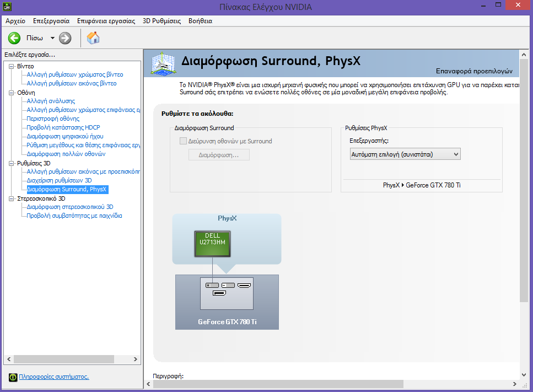Image resolution: width=533 pixels, height=392 pixels.
Task: Open the Επιφάνεια εργασίας menu
Action: tap(106, 21)
